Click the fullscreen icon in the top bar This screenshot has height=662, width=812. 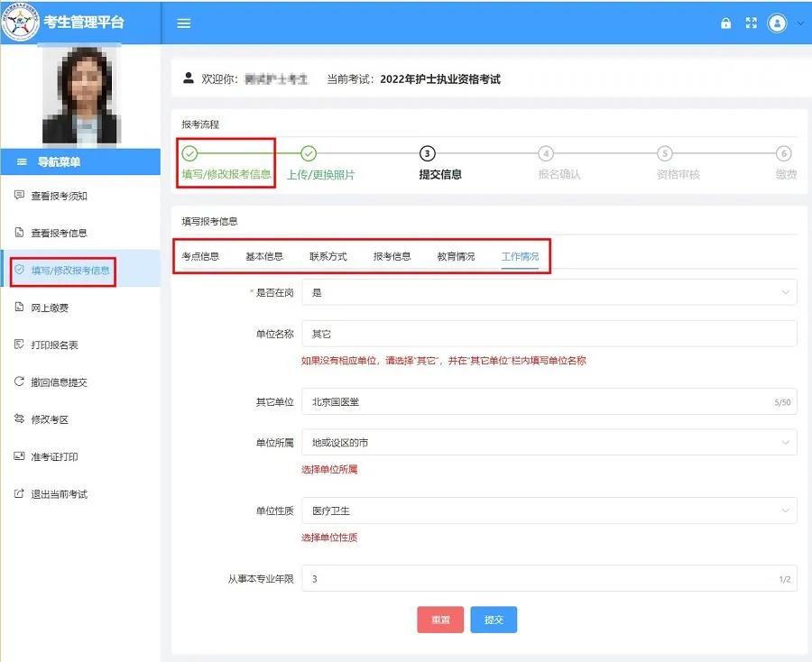(752, 23)
